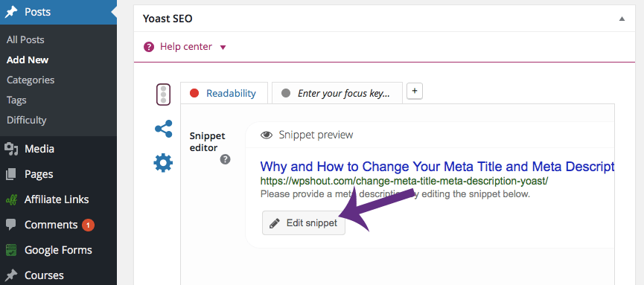Screen dimensions: 644x285
Task: Click the Snippet editor label
Action: pos(208,141)
